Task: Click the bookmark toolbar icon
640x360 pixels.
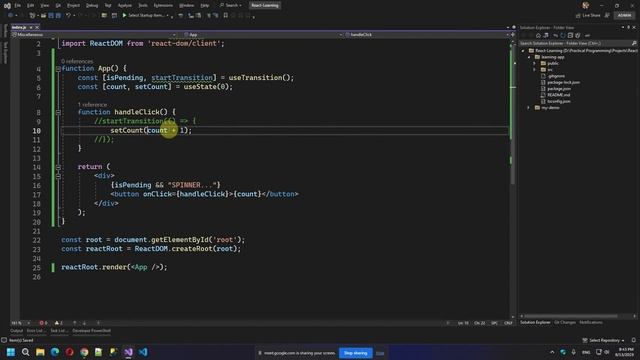Action: 226,16
